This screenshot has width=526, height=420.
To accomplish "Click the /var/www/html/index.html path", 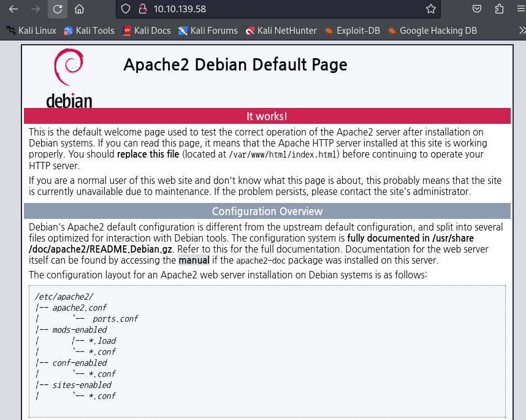I will point(284,155).
